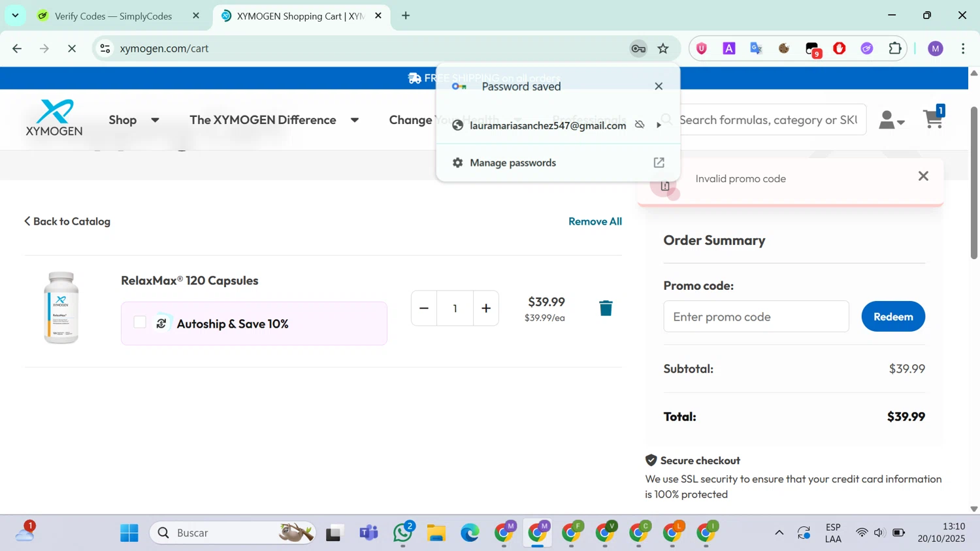Dismiss the Invalid promo code alert
The image size is (980, 551).
923,176
